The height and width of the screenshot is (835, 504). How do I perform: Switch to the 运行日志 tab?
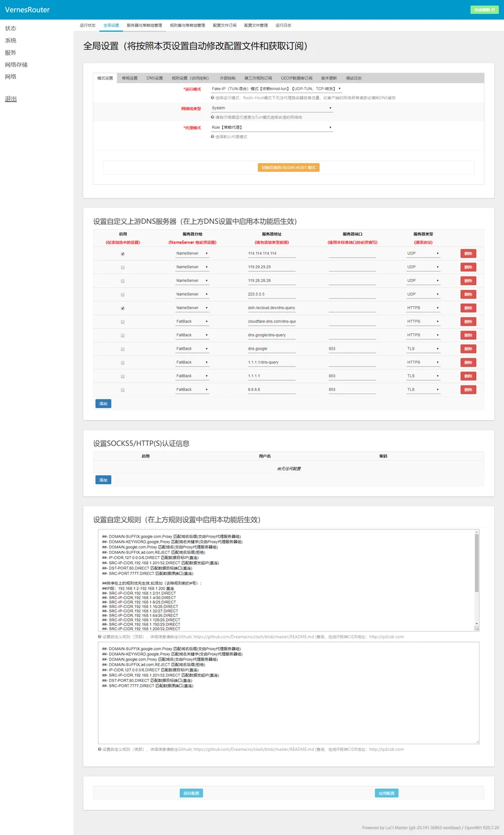[x=283, y=26]
